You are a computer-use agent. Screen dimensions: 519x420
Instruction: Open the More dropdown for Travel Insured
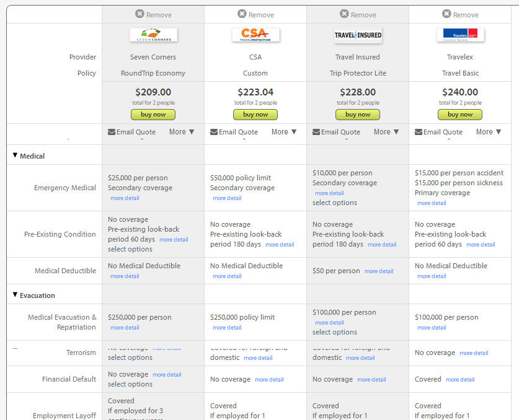[386, 132]
